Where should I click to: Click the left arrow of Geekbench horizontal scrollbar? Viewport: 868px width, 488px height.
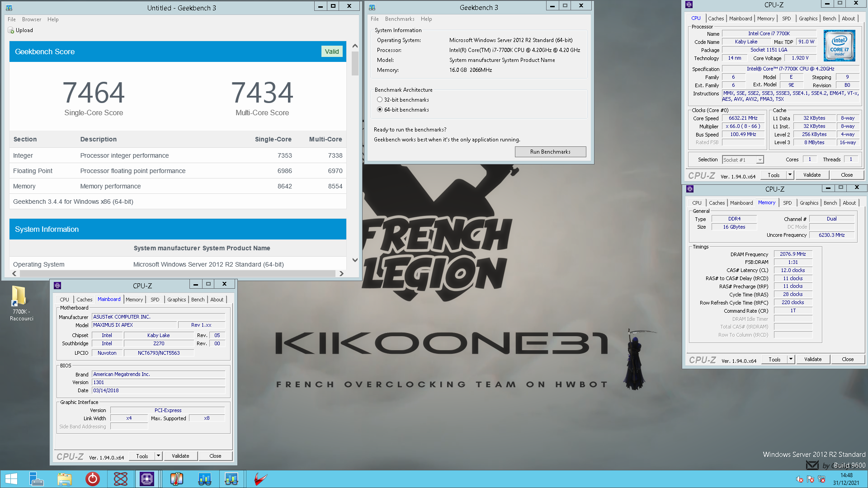[14, 273]
